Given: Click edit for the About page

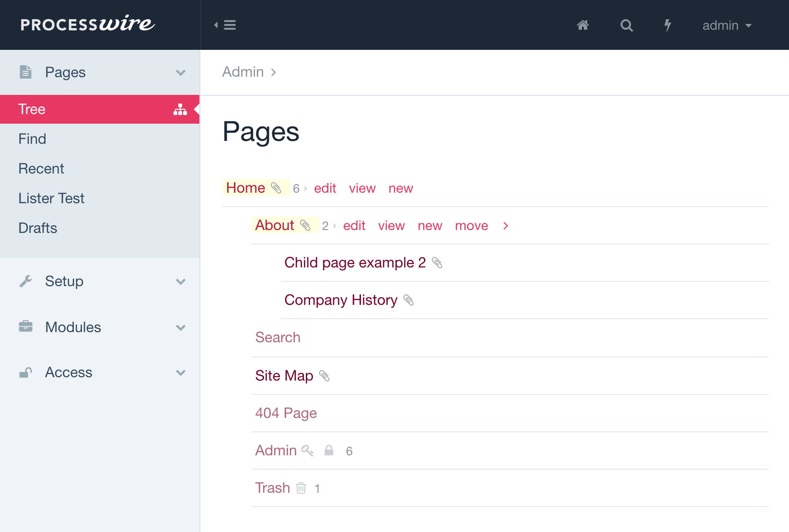Looking at the screenshot, I should point(354,226).
